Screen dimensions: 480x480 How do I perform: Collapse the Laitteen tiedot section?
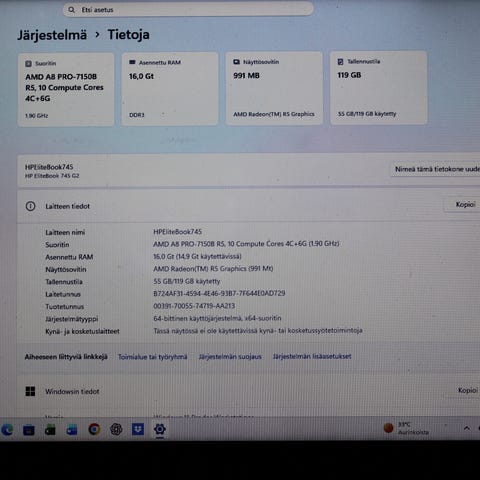click(x=248, y=206)
